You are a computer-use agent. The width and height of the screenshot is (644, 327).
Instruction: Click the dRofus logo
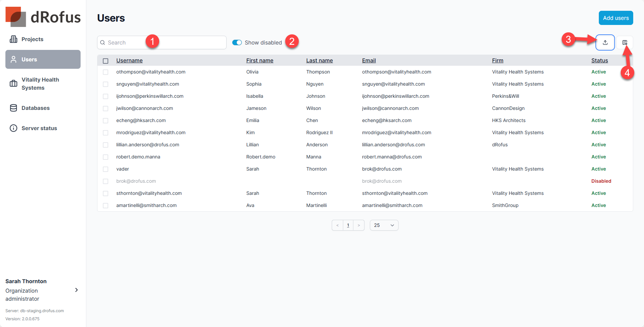tap(43, 17)
